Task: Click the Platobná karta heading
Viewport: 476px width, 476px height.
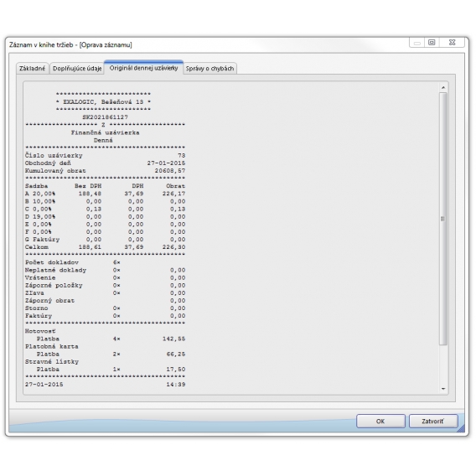Action: [52, 346]
